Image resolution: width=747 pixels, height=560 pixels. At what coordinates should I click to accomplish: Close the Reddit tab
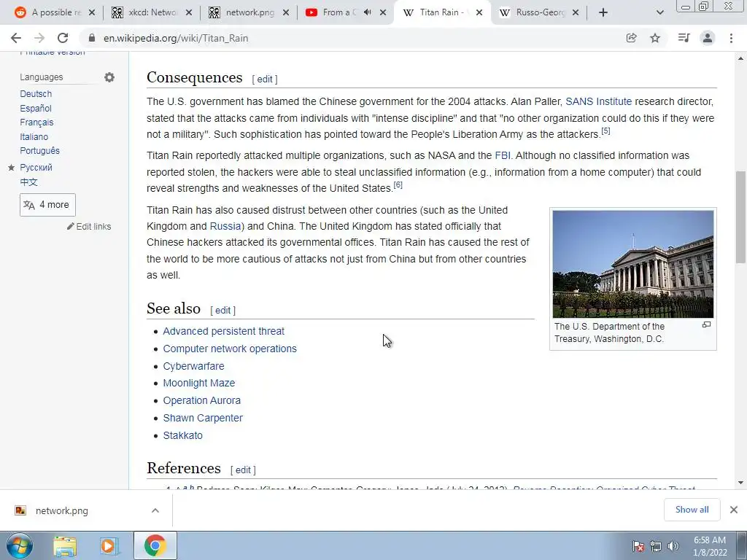tap(92, 12)
